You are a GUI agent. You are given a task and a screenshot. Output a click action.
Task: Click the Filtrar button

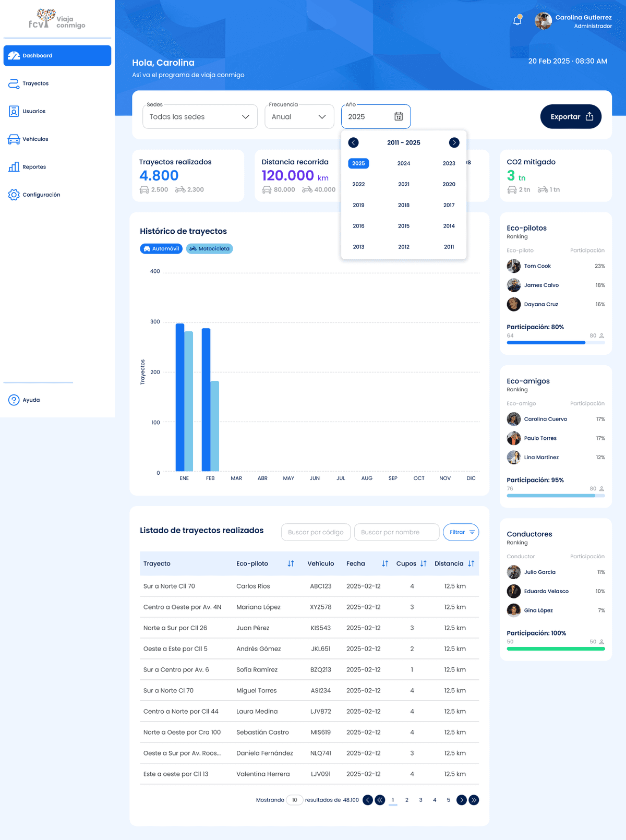(x=461, y=532)
